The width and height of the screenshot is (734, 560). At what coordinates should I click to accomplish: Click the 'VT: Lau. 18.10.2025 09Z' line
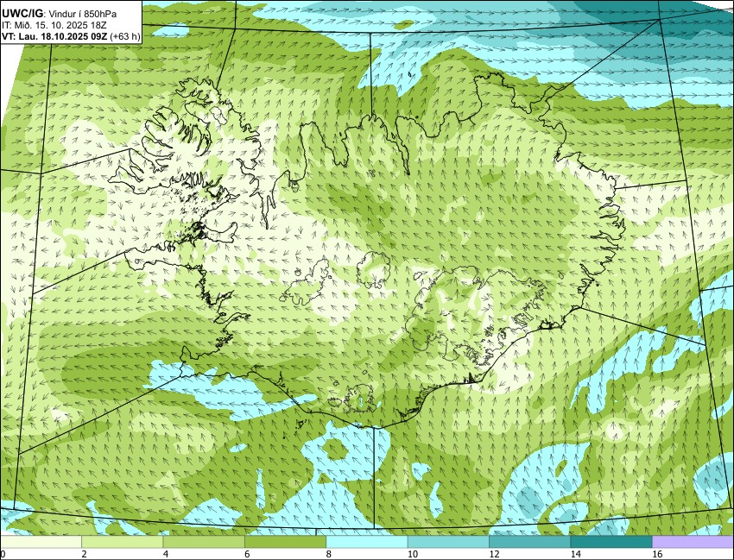[54, 36]
